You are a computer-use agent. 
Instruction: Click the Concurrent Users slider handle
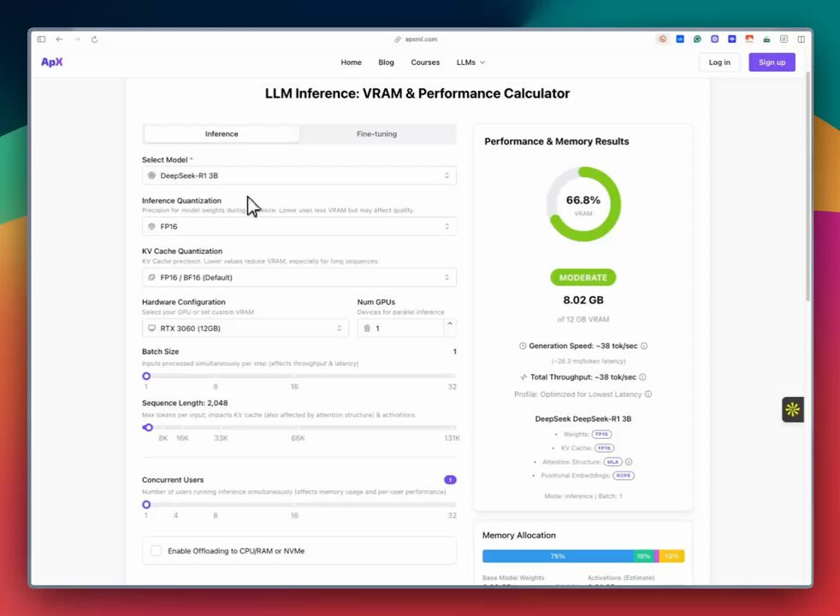pyautogui.click(x=146, y=505)
